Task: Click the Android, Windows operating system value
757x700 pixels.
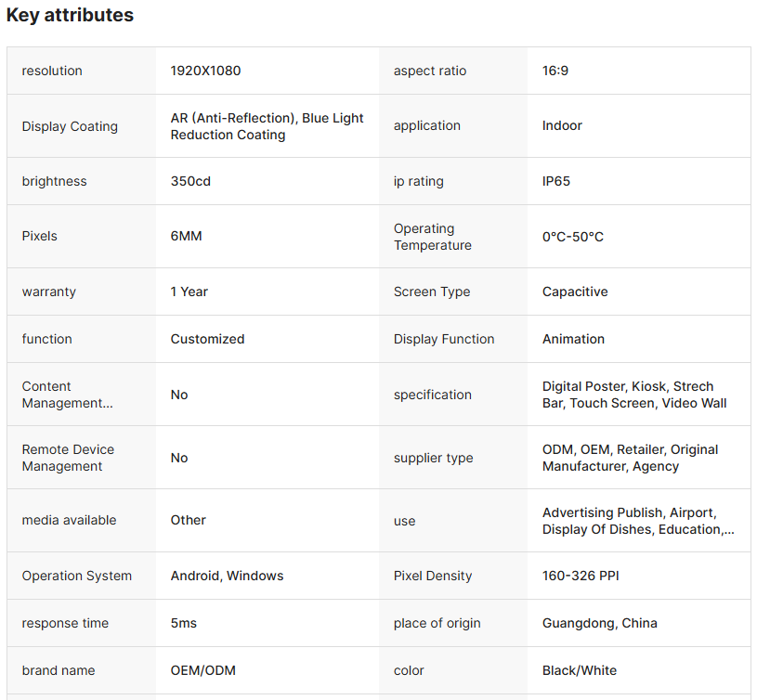Action: 227,576
